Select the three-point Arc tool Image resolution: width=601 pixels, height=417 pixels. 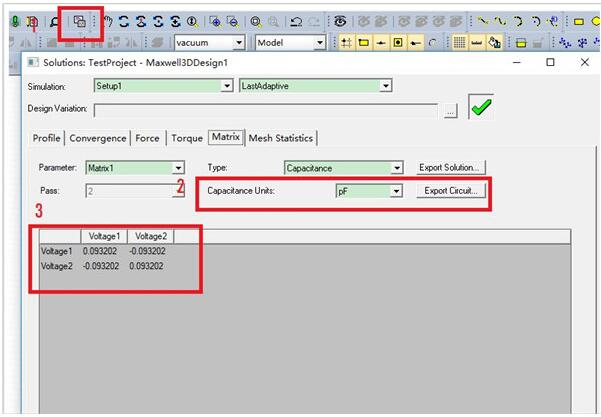[518, 21]
